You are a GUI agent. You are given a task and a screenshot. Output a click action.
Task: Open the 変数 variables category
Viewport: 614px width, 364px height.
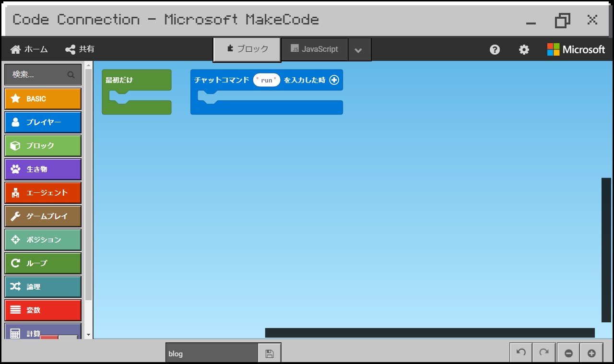point(43,310)
